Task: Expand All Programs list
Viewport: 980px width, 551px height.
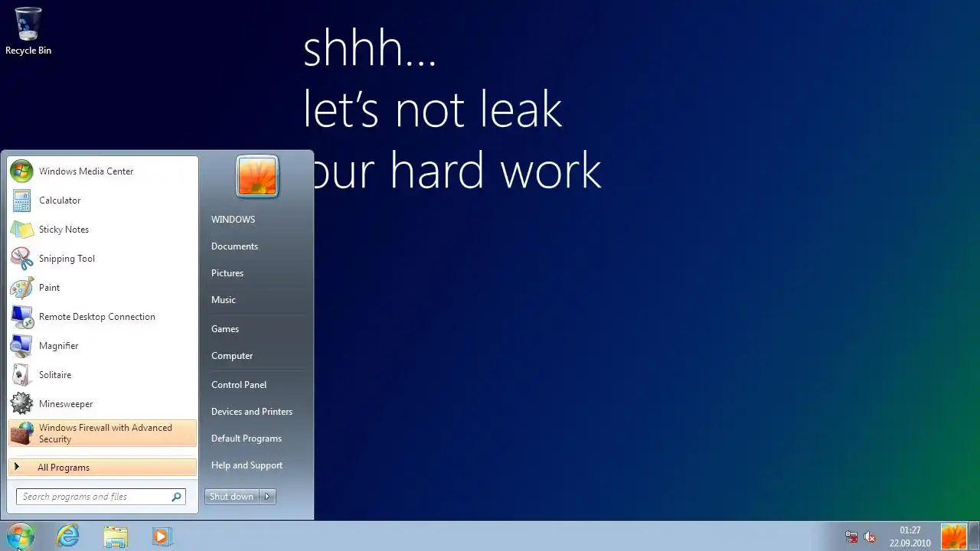Action: 103,468
